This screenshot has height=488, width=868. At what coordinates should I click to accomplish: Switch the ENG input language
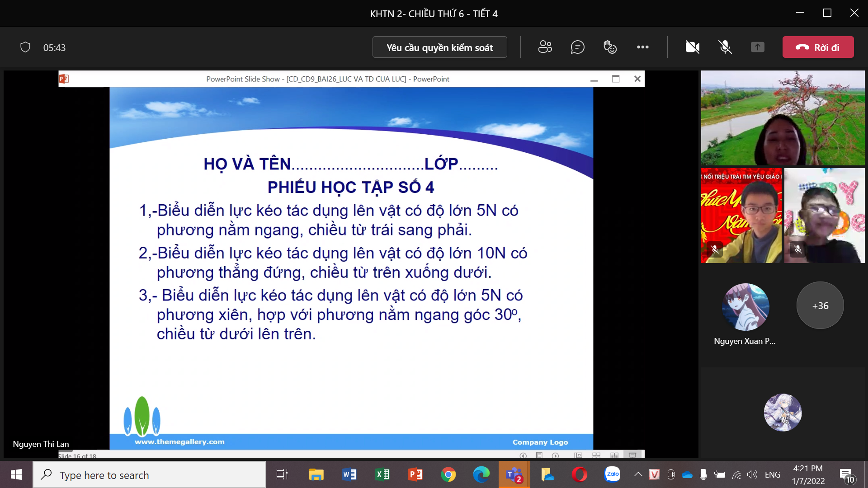(x=772, y=474)
